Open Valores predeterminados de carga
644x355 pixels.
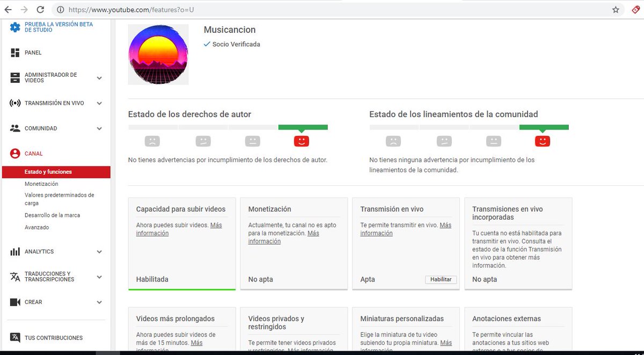[59, 199]
